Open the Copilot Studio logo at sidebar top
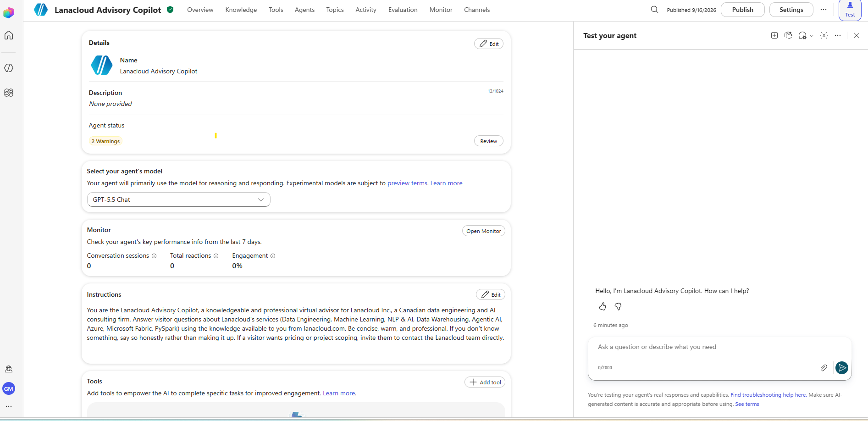The height and width of the screenshot is (421, 868). (x=9, y=13)
